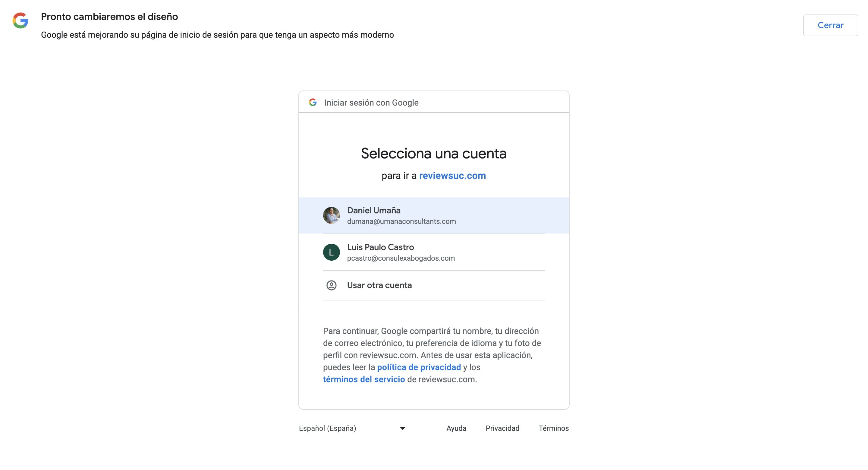Image resolution: width=868 pixels, height=470 pixels.
Task: Click the person icon next to Usar otra cuenta
Action: (331, 285)
